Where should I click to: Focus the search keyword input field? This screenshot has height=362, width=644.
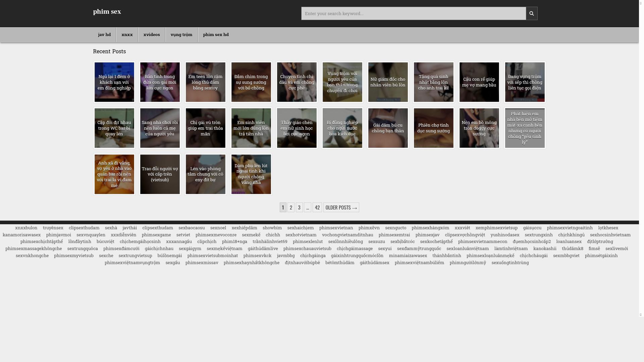pyautogui.click(x=413, y=13)
